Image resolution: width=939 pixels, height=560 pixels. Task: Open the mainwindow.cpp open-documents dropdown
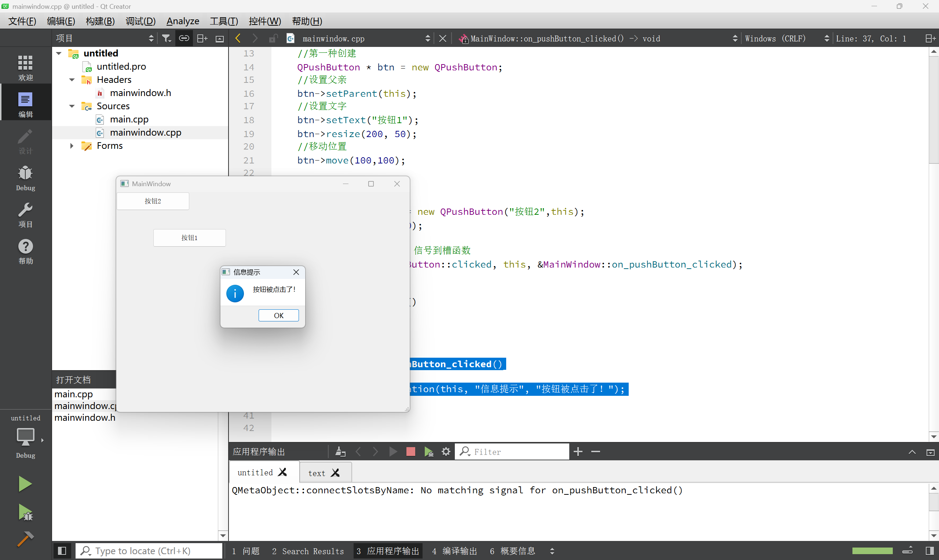pyautogui.click(x=366, y=38)
